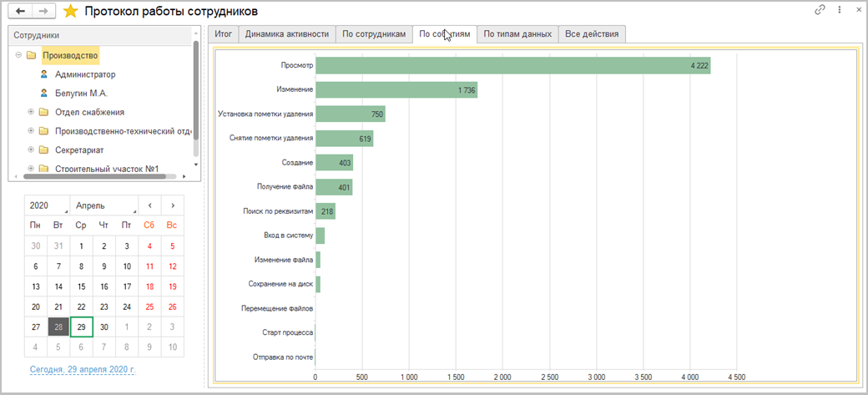Click the Получение файла bar showing 401
Screen dimensions: 868x395
(x=334, y=187)
